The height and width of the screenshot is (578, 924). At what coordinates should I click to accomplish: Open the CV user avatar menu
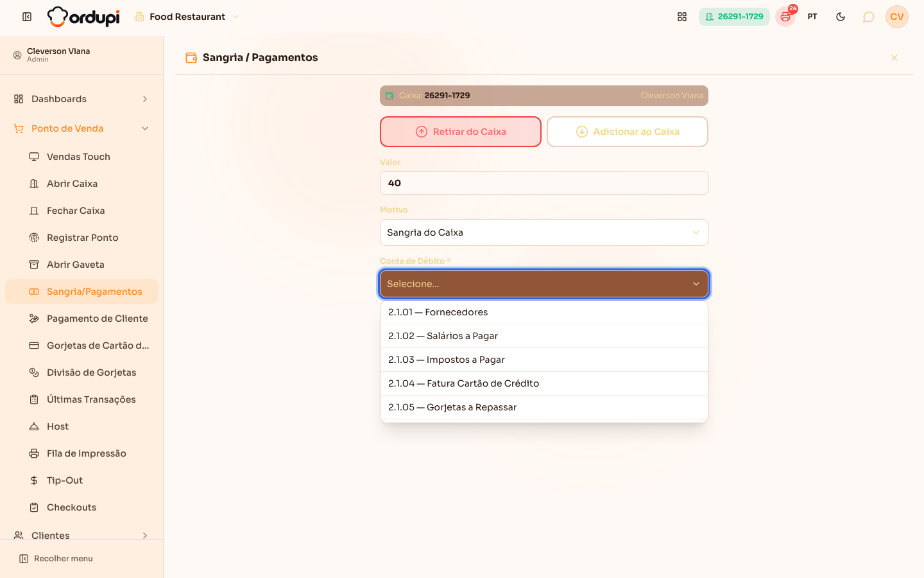point(897,17)
